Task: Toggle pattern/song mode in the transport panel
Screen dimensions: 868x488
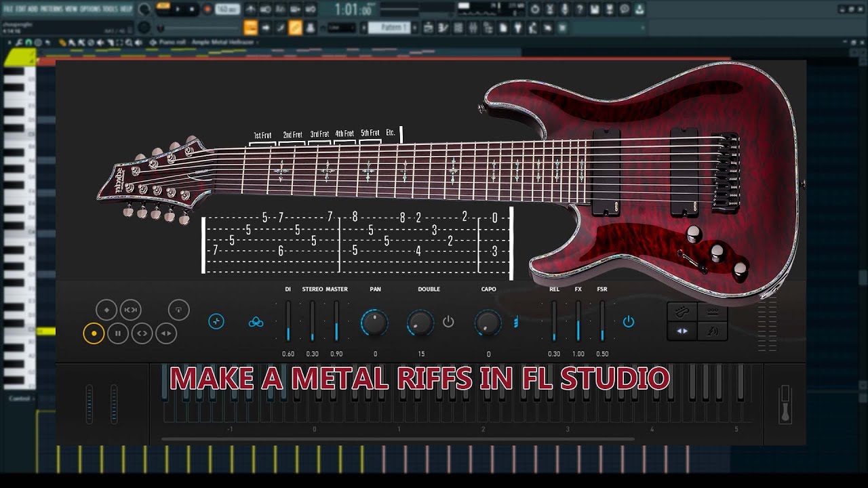Action: point(163,5)
